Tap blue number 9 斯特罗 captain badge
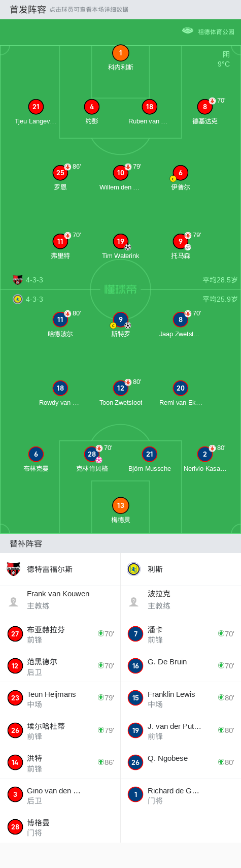The height and width of the screenshot is (868, 241). (120, 319)
